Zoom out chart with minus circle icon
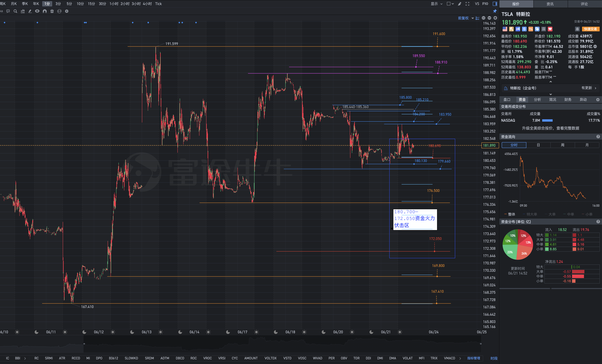The height and width of the screenshot is (364, 602). click(489, 18)
